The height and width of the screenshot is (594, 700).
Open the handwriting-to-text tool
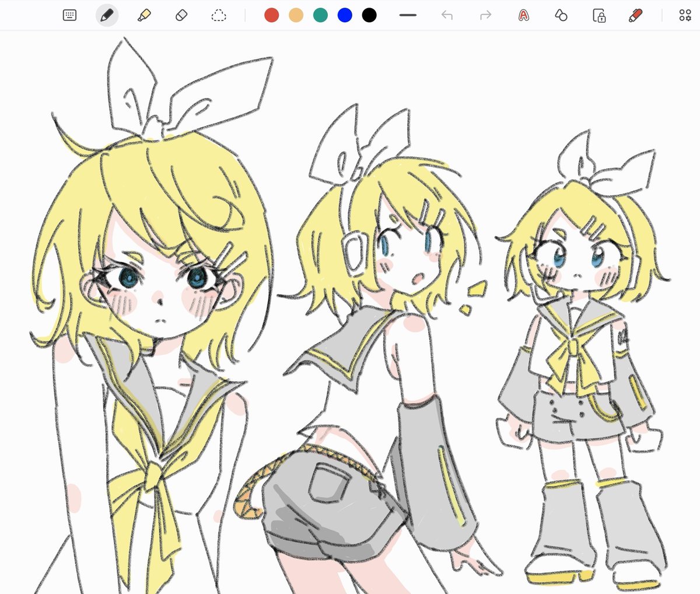tap(524, 15)
